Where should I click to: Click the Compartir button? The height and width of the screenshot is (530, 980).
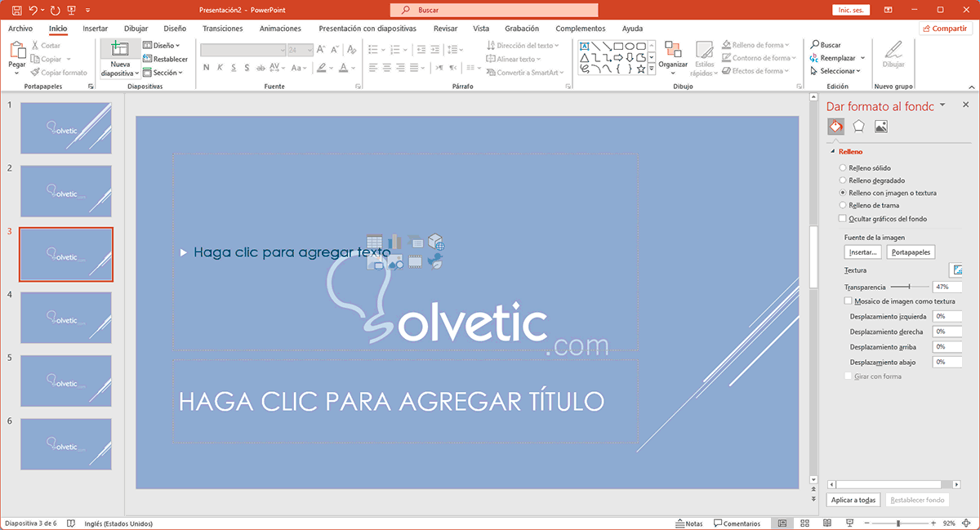pos(946,29)
